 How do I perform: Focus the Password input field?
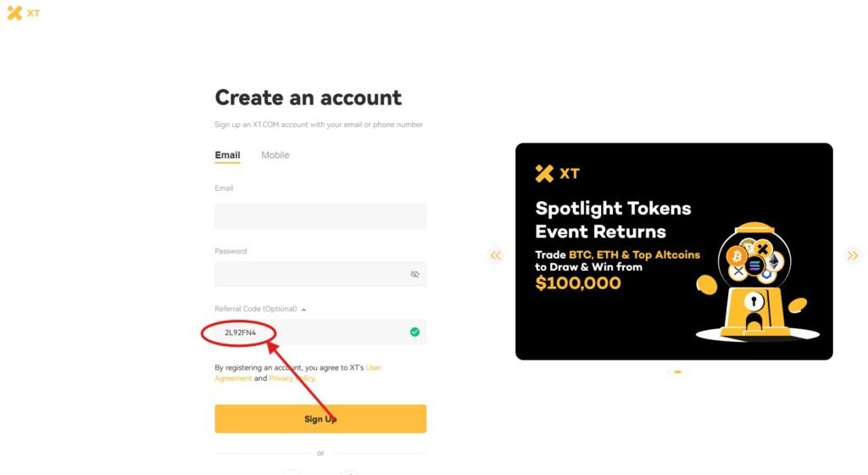coord(309,275)
